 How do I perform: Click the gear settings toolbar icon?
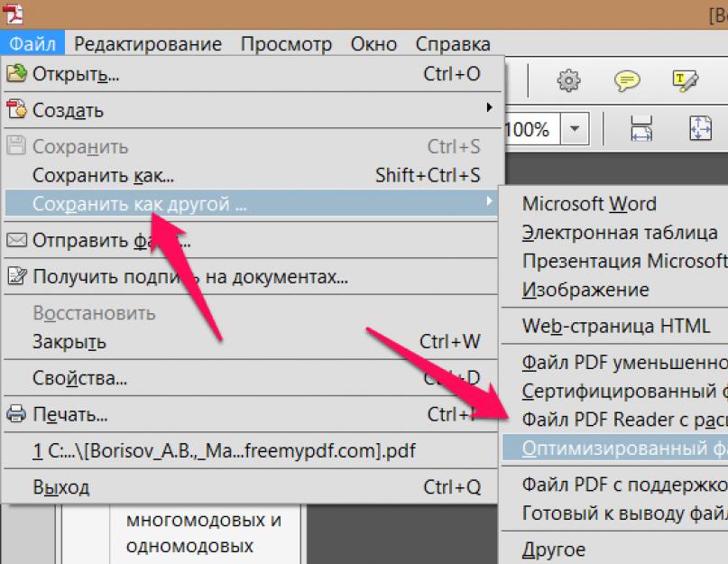[568, 81]
